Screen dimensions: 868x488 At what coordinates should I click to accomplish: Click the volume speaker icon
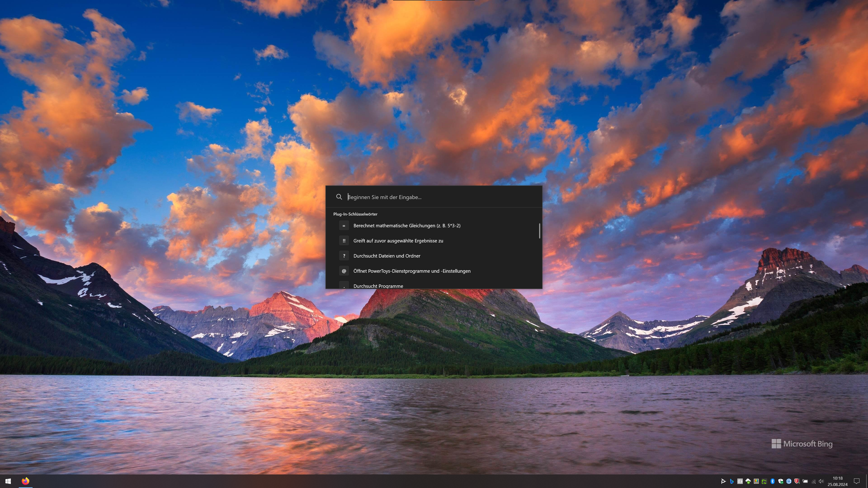(x=821, y=481)
